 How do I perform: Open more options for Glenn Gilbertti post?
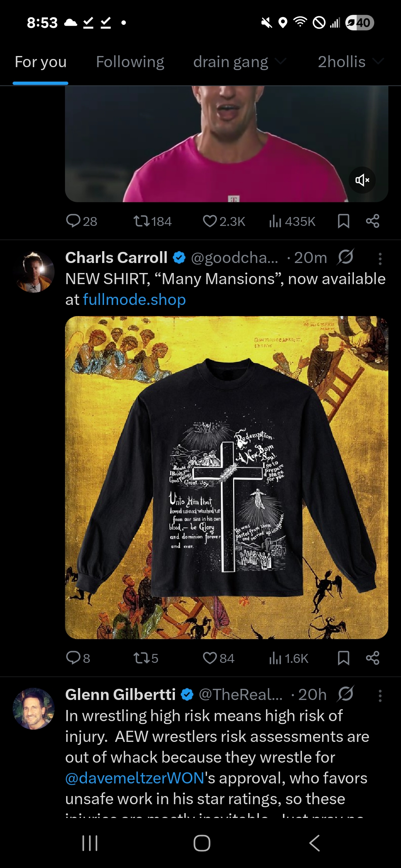[x=380, y=696]
